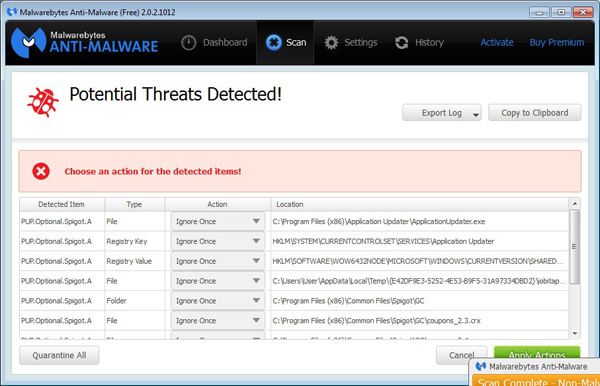Screen dimensions: 600x386
Task: Expand action dropdown for Registry Key row
Action: (218, 241)
